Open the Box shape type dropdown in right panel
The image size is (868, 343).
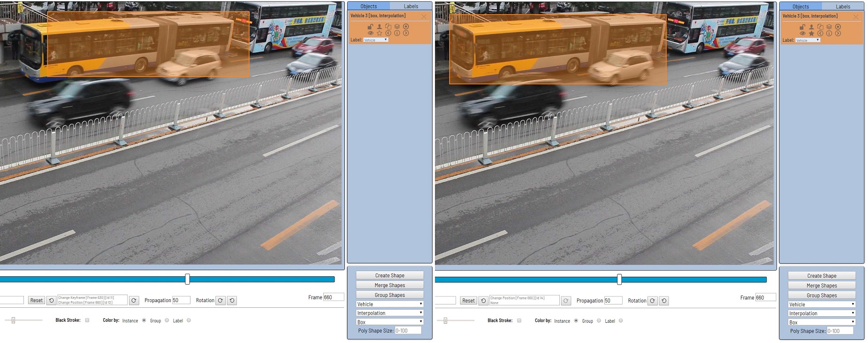(x=822, y=322)
